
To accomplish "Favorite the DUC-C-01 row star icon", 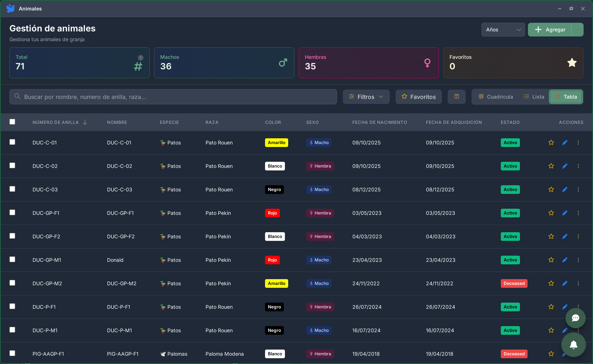I will point(551,142).
